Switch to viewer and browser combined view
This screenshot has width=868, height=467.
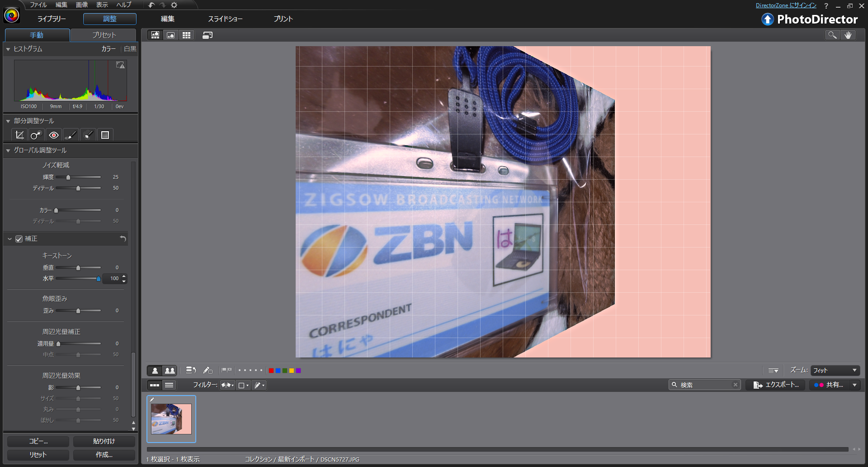[x=156, y=35]
